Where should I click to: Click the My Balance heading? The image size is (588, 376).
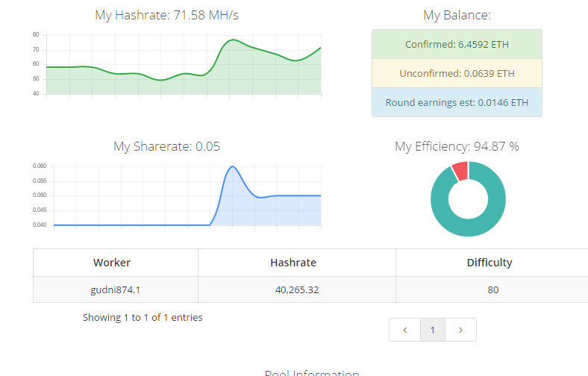(x=457, y=15)
